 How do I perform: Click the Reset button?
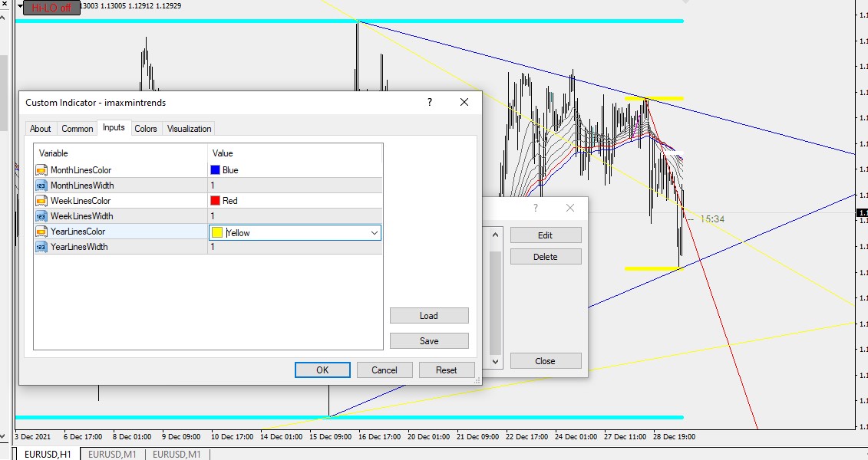[446, 370]
